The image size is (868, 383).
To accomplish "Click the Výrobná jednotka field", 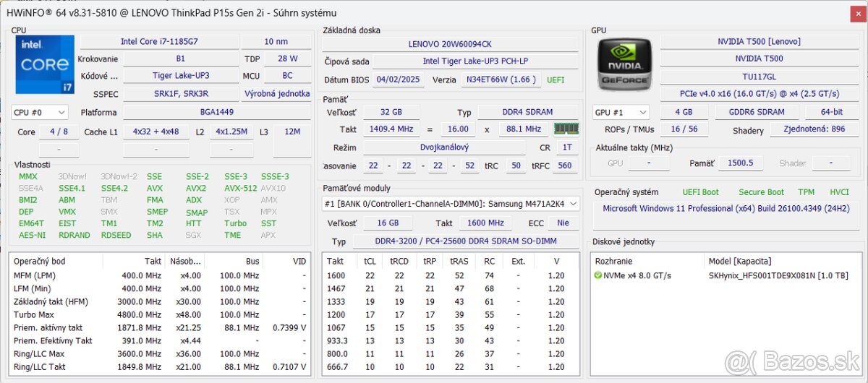I will click(276, 94).
